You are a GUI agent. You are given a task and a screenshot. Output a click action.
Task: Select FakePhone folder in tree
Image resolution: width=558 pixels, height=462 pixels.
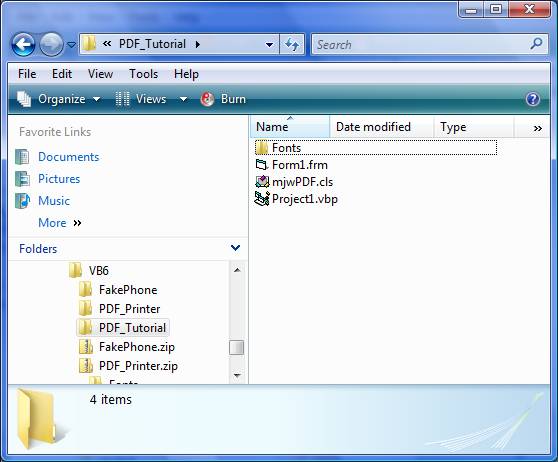tap(128, 290)
